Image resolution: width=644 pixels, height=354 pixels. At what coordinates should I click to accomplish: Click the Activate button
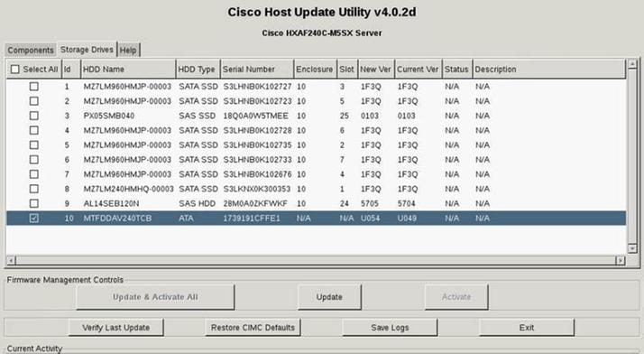coord(456,297)
